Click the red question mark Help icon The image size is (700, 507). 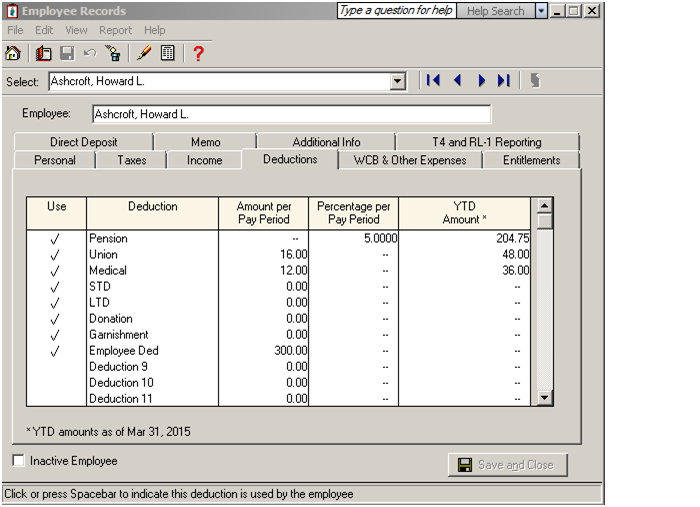pos(198,54)
